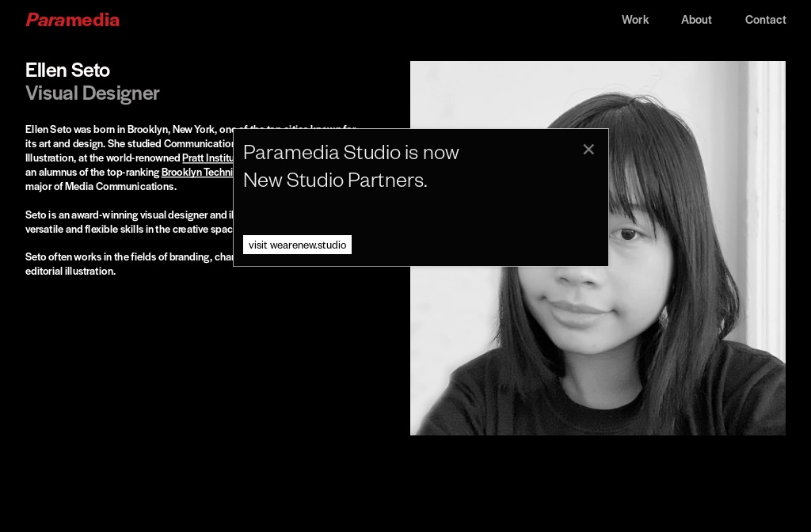Click the visit wearenew.studio button
This screenshot has width=811, height=532.
point(297,245)
